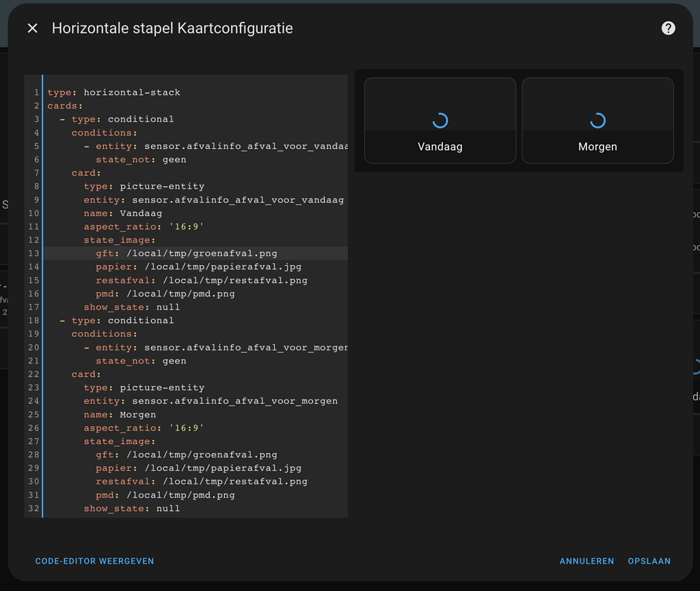Image resolution: width=700 pixels, height=591 pixels.
Task: Click the 'cards:' line in editor
Action: (65, 106)
